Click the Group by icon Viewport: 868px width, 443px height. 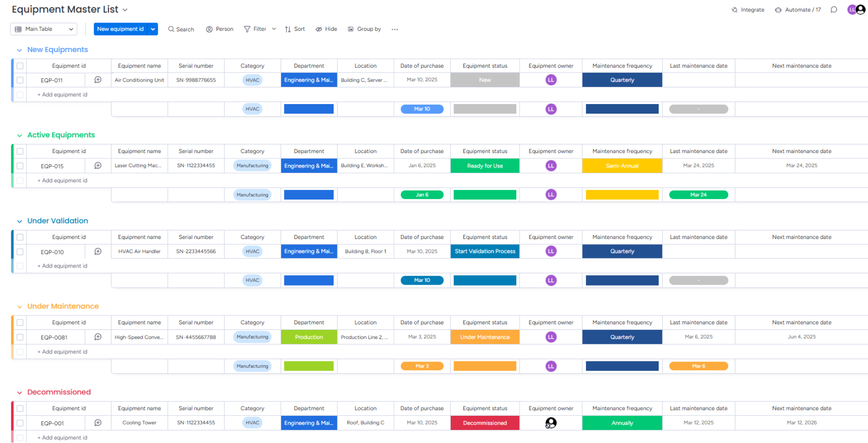350,29
